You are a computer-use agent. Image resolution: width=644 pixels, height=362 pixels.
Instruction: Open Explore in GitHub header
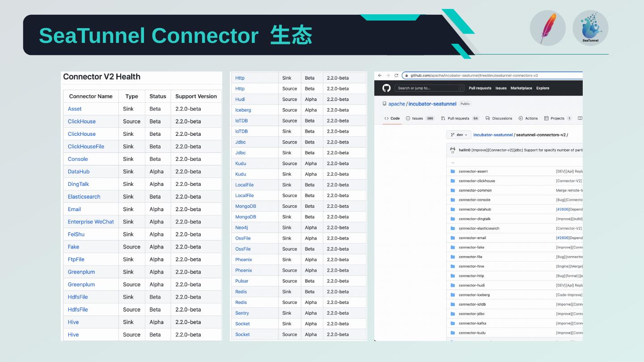(542, 88)
